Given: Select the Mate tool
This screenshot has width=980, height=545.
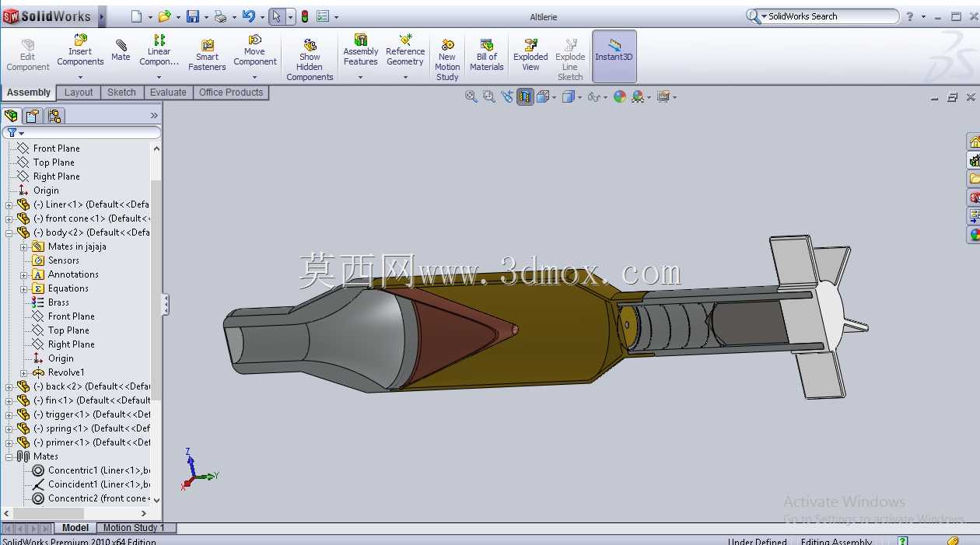Looking at the screenshot, I should click(121, 50).
